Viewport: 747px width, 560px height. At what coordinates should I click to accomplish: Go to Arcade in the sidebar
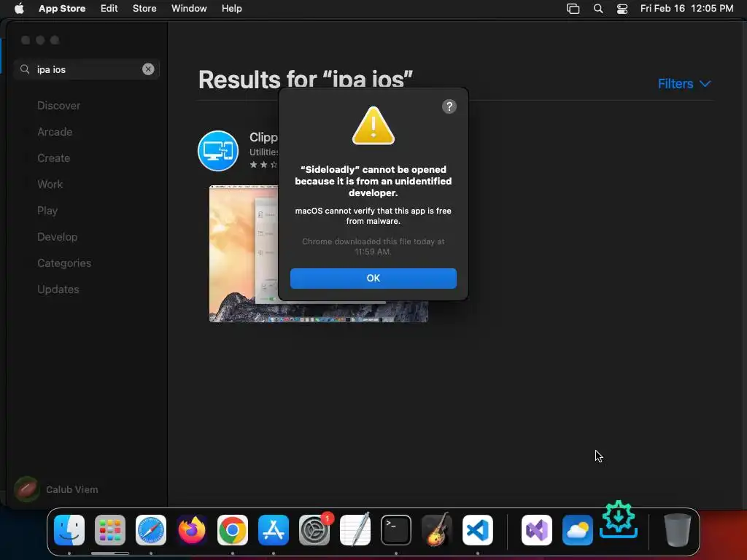pos(55,132)
